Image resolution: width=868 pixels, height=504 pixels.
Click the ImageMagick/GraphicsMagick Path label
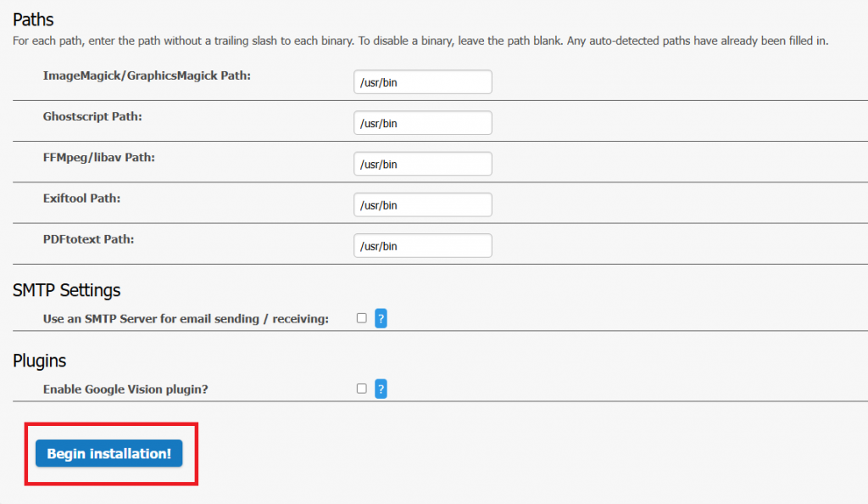[x=147, y=76]
